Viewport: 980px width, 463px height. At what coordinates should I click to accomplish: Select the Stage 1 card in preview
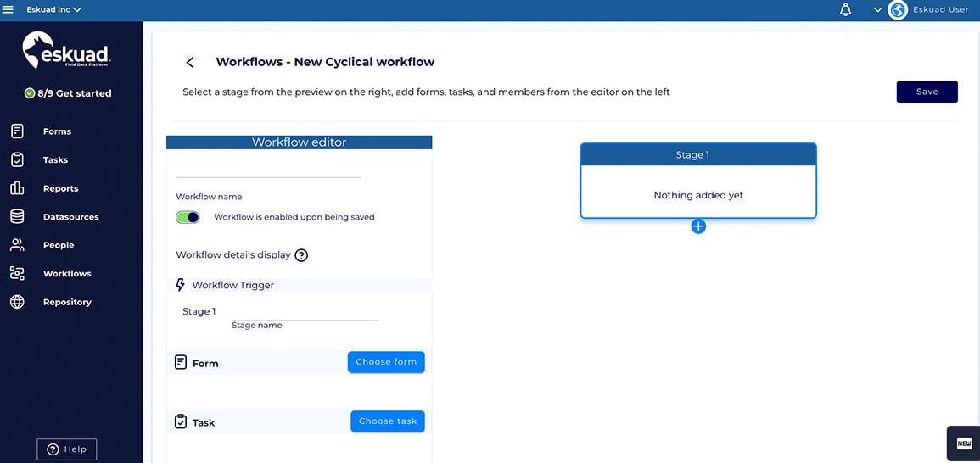(697, 181)
